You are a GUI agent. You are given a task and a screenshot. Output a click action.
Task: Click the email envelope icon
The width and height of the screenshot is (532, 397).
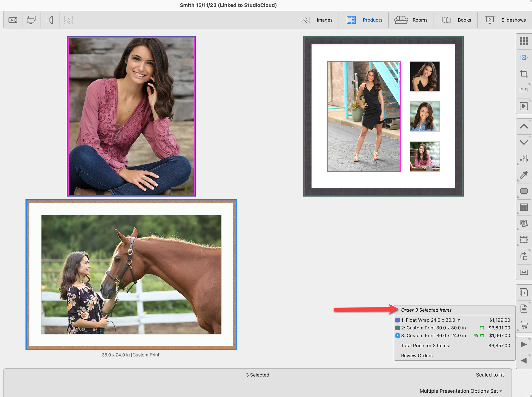[x=13, y=20]
